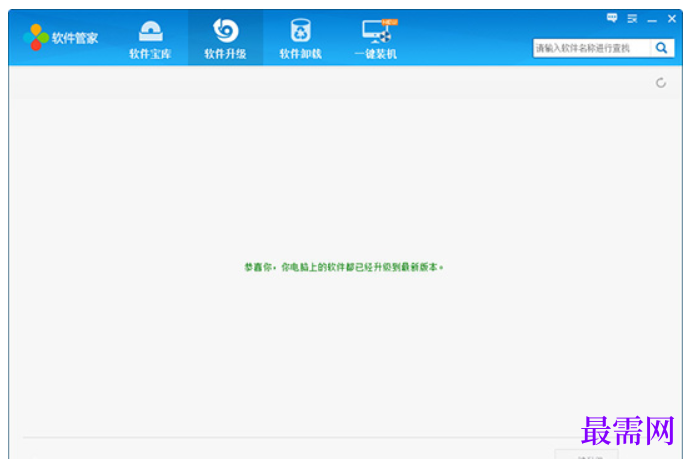Open the main menu list icon

(x=632, y=19)
